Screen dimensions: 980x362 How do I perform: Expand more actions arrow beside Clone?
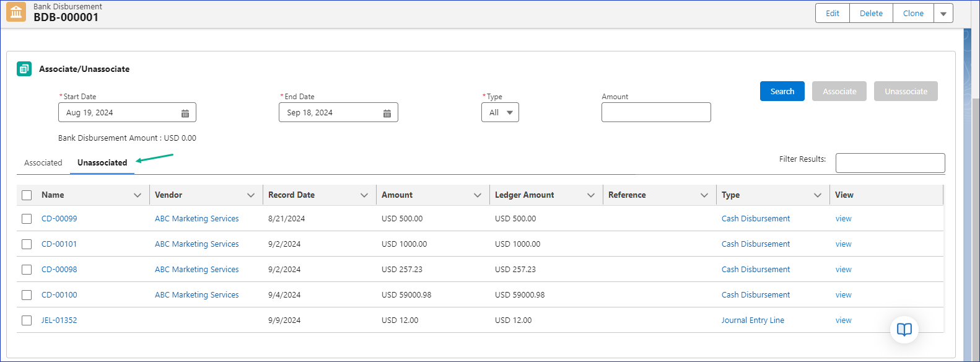[x=943, y=14]
